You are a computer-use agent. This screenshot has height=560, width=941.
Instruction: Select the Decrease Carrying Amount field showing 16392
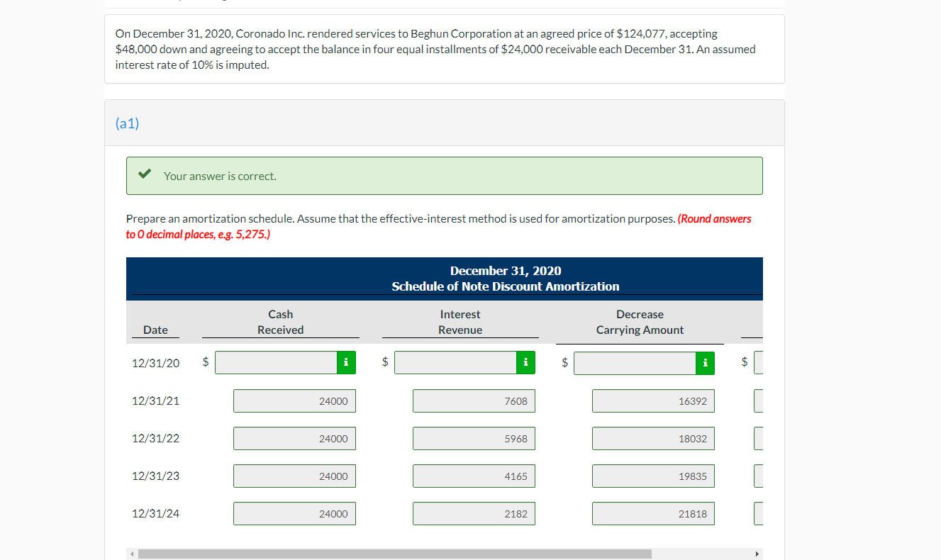point(653,401)
